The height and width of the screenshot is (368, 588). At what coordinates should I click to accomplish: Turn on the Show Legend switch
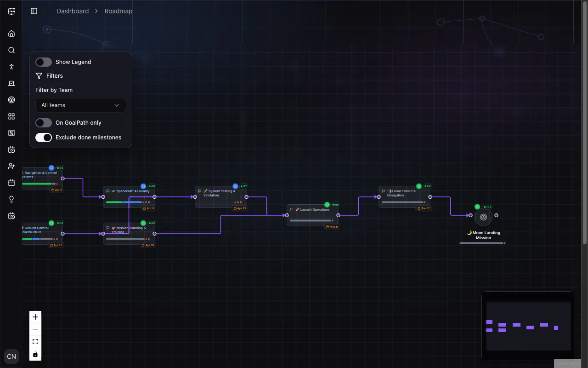click(x=44, y=62)
